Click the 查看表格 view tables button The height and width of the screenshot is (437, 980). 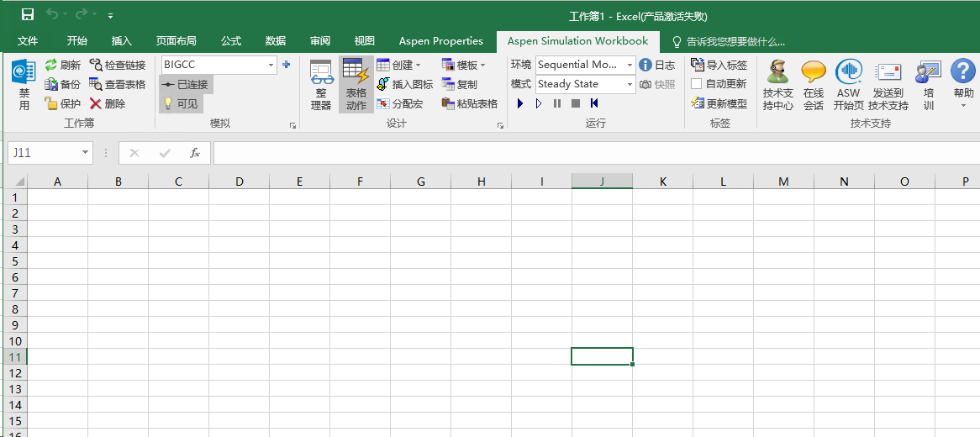pos(118,84)
